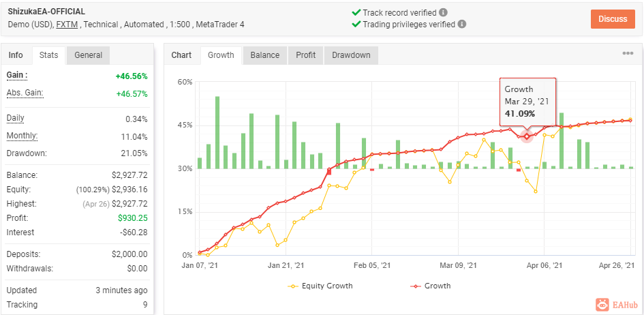Select the Growth chart tab
644x315 pixels.
221,55
